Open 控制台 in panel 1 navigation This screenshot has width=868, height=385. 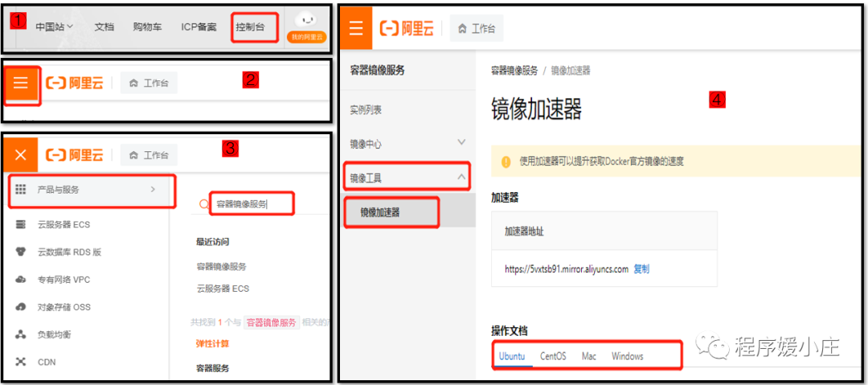coord(250,27)
